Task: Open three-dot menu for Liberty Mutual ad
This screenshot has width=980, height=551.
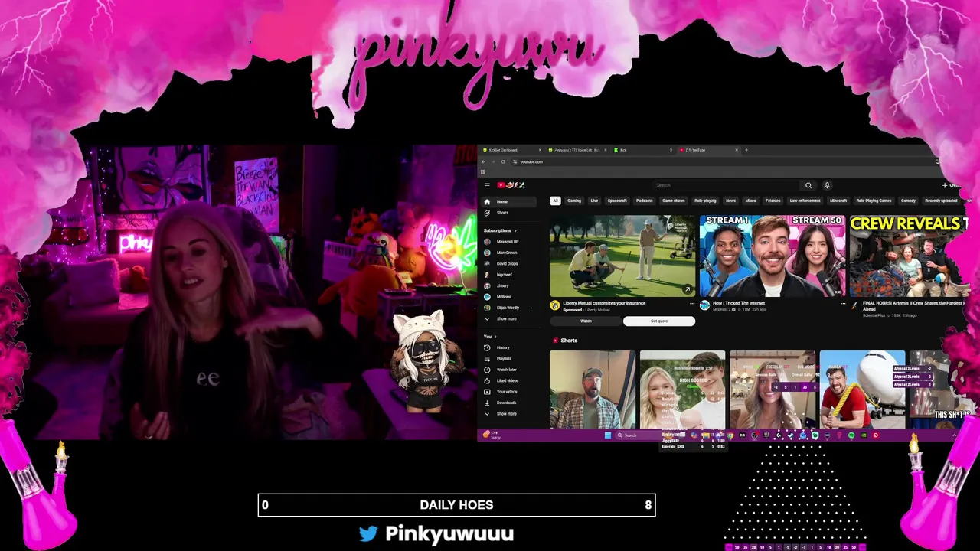Action: pos(692,304)
